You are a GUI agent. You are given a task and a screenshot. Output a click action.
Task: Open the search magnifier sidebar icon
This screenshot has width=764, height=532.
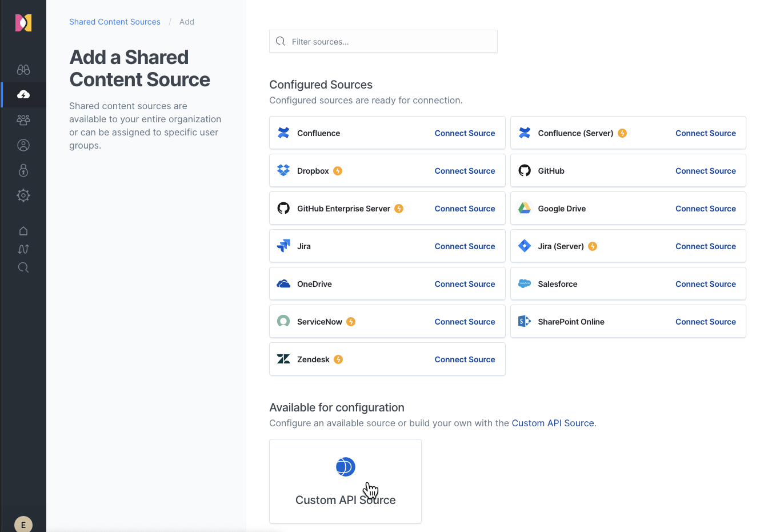click(x=23, y=267)
